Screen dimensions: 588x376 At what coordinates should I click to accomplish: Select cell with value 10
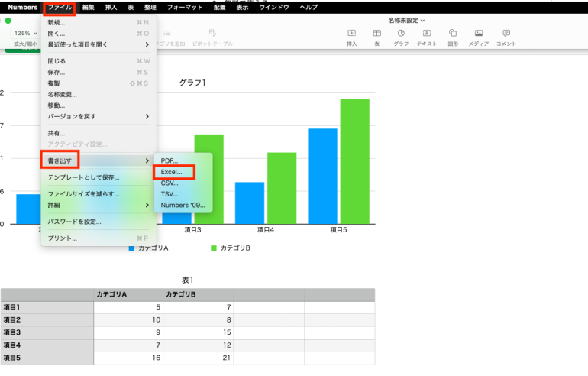tap(128, 320)
